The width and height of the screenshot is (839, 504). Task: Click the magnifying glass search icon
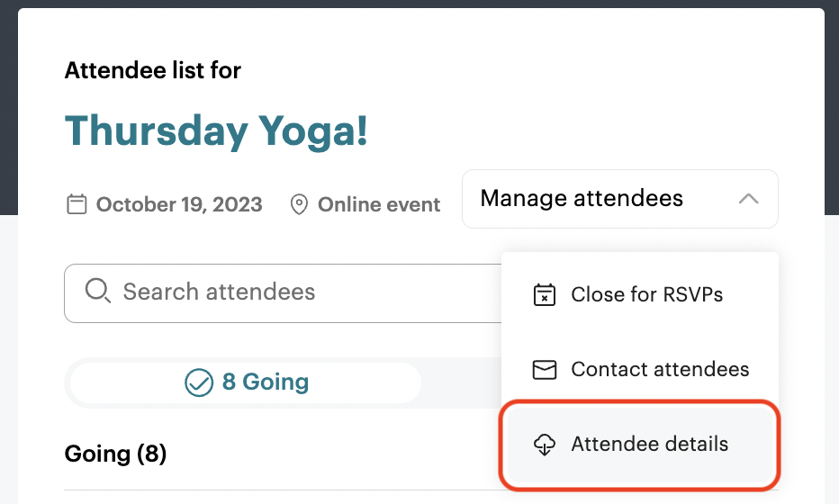tap(98, 291)
